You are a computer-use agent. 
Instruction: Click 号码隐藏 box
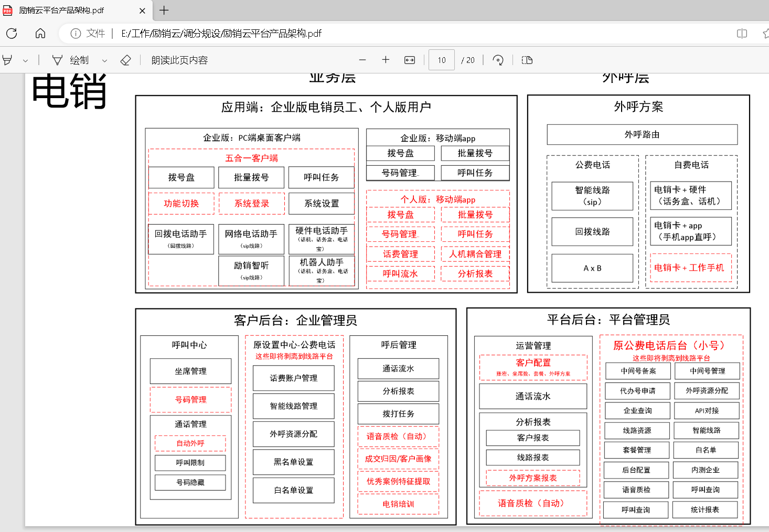coord(190,483)
